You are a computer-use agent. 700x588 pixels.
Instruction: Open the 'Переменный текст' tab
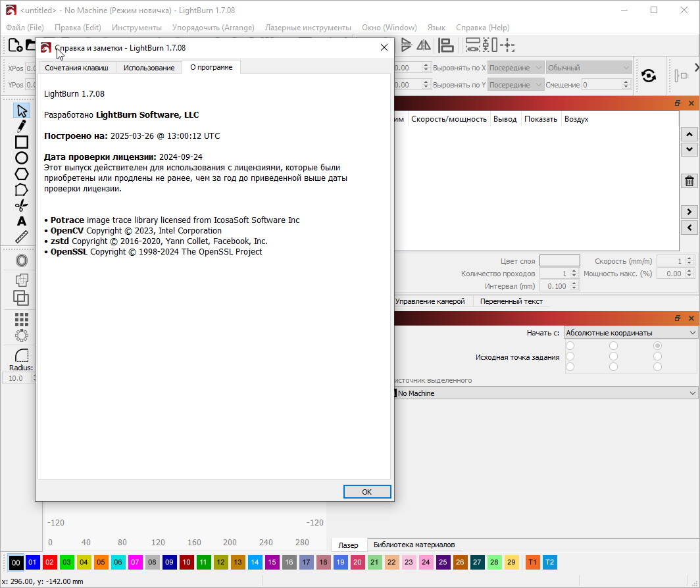point(511,301)
